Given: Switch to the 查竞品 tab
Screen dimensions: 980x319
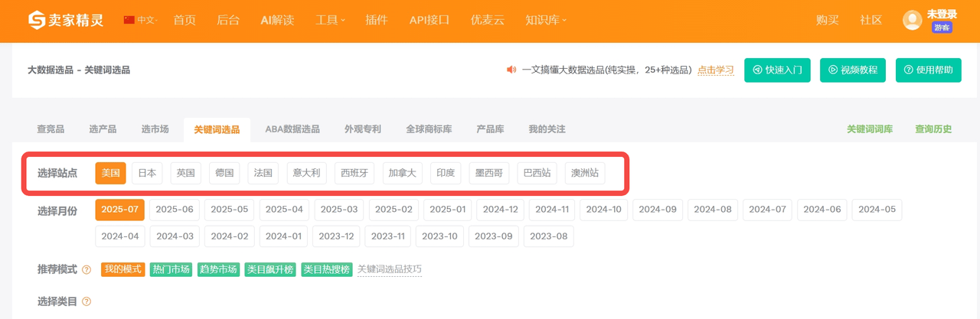Looking at the screenshot, I should click(51, 129).
